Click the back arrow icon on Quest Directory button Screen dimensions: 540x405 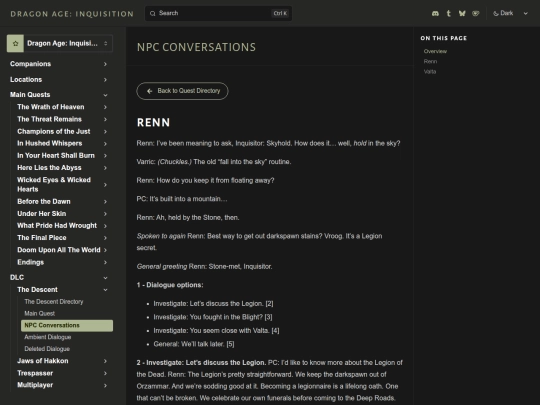(149, 91)
